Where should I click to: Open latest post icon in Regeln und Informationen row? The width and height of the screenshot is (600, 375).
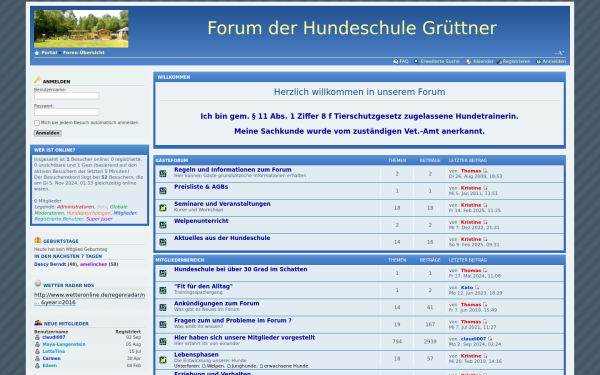click(485, 171)
